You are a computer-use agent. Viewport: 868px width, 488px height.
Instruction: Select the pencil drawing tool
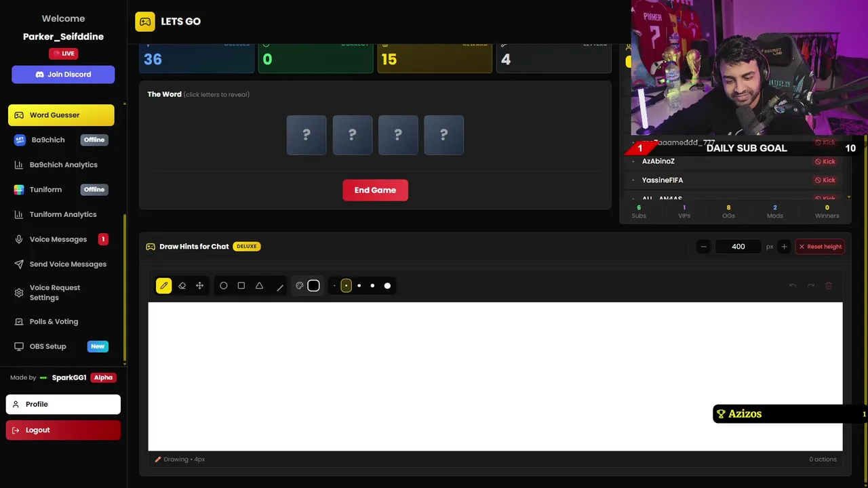point(163,286)
